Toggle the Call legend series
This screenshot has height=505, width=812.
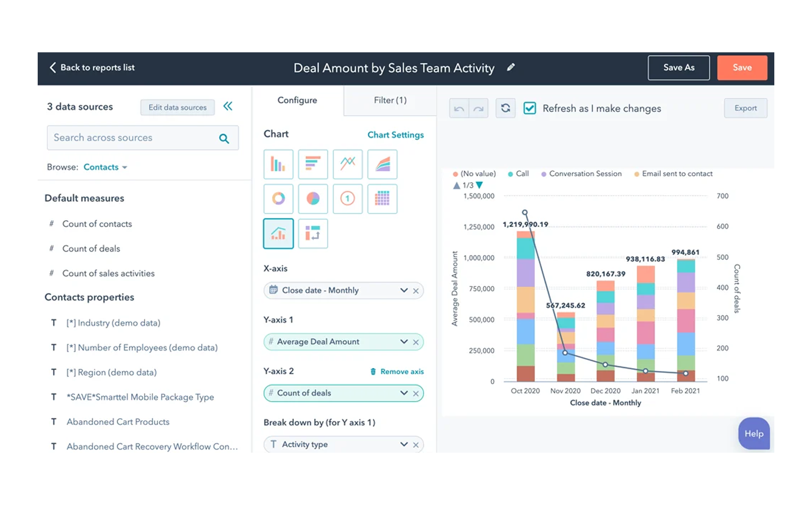pyautogui.click(x=518, y=174)
